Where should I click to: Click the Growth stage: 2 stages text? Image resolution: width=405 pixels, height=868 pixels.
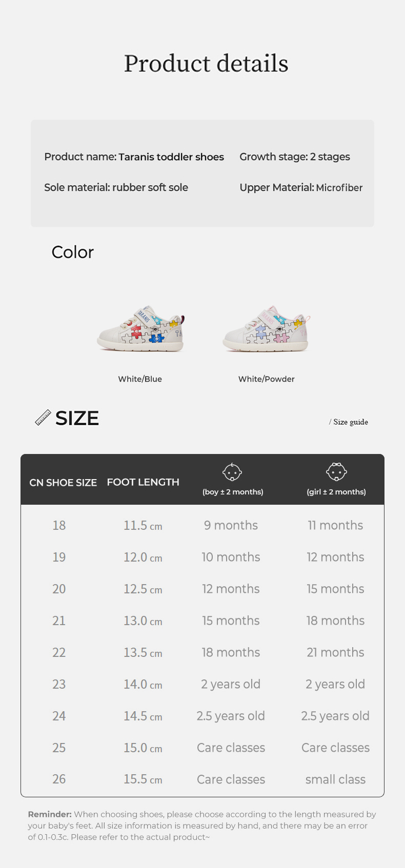tap(295, 157)
